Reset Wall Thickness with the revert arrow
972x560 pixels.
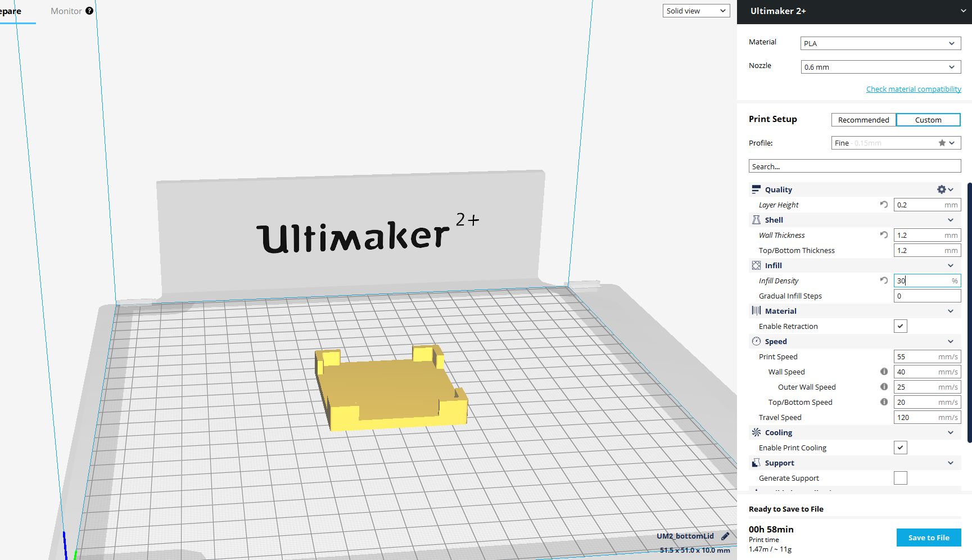click(884, 235)
